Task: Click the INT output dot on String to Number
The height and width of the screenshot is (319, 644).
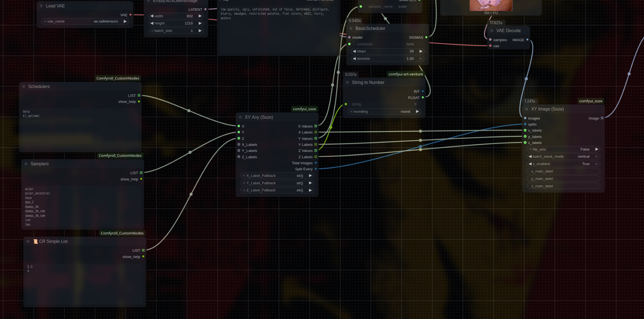Action: [x=423, y=91]
